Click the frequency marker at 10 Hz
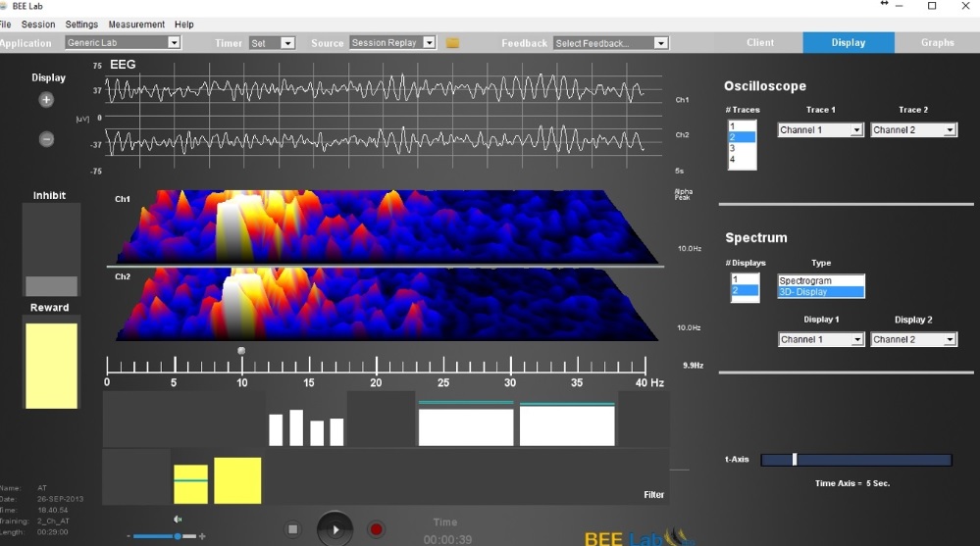 pyautogui.click(x=241, y=351)
